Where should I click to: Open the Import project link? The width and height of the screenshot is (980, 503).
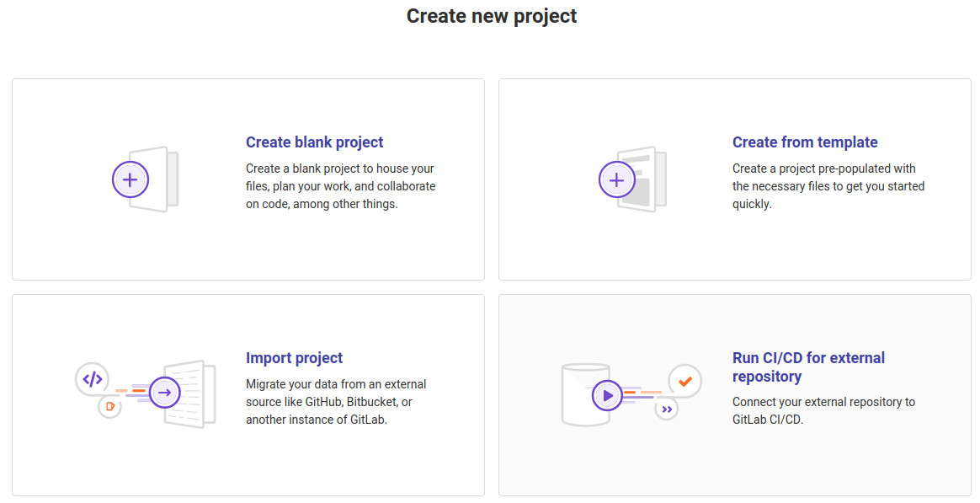click(295, 358)
